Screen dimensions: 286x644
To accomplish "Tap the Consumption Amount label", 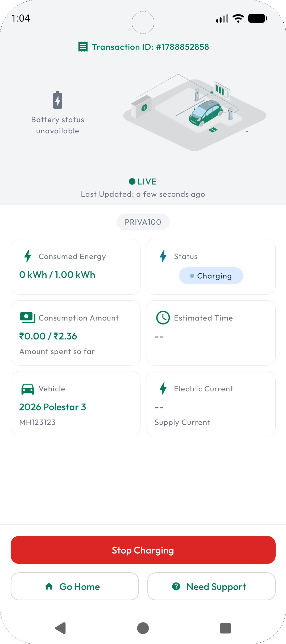I will click(78, 318).
